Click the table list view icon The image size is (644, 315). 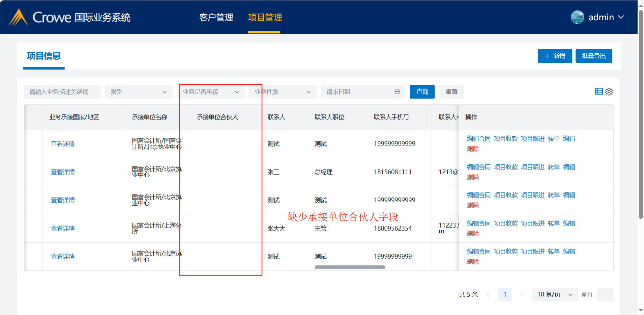598,91
